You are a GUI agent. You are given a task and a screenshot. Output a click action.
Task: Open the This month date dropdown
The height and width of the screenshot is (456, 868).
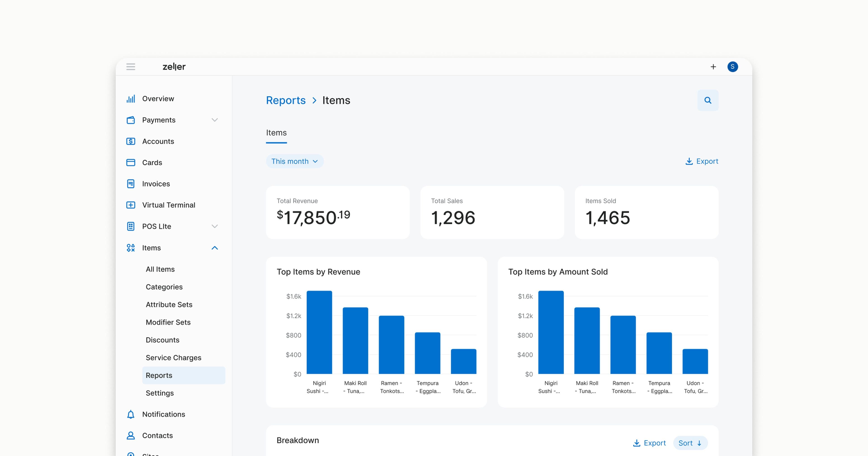(295, 161)
